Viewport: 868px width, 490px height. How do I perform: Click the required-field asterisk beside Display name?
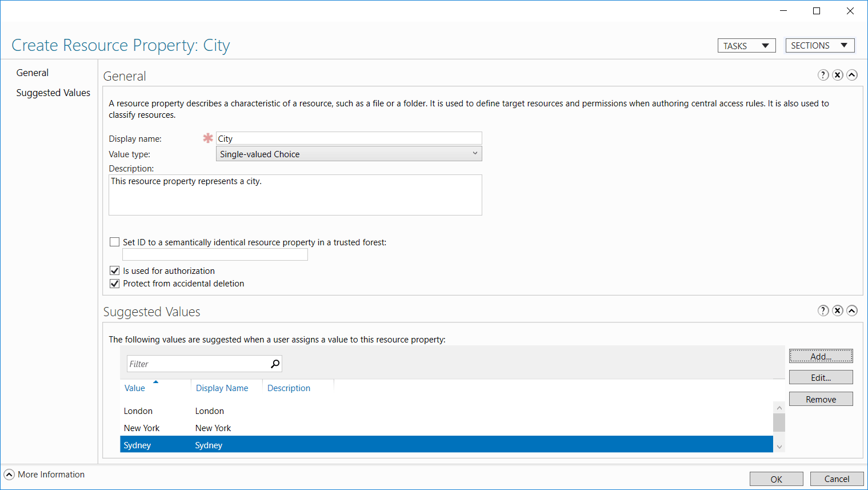[x=207, y=138]
